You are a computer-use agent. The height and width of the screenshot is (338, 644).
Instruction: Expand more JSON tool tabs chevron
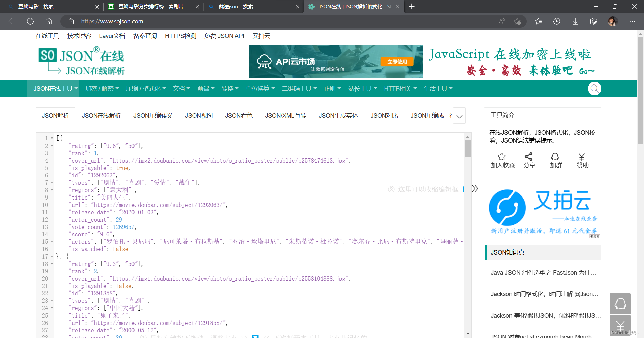459,116
